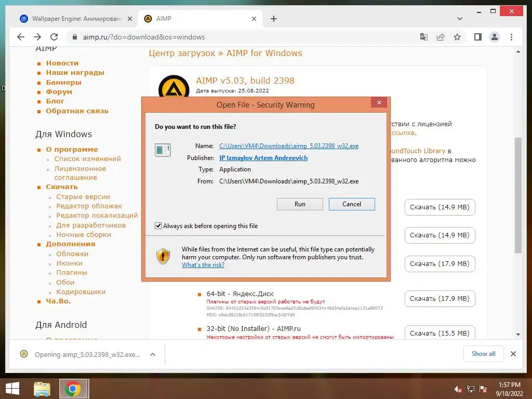Open the Блог sidebar link
The width and height of the screenshot is (532, 399).
tap(55, 101)
